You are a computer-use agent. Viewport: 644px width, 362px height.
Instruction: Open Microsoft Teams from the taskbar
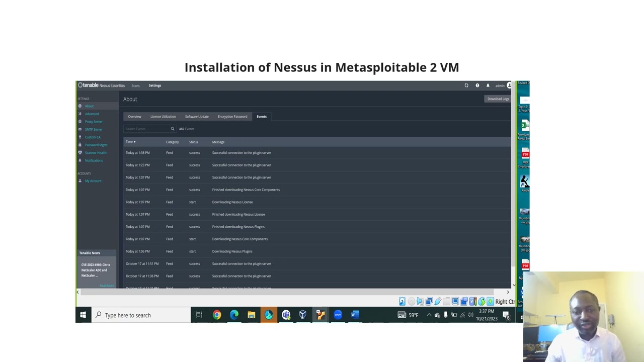(286, 315)
